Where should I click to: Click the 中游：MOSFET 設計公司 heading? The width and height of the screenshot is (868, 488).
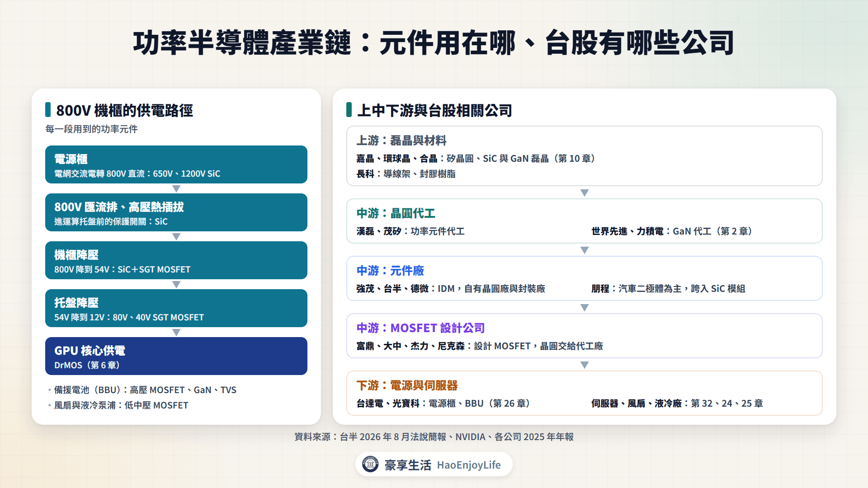[x=420, y=328]
